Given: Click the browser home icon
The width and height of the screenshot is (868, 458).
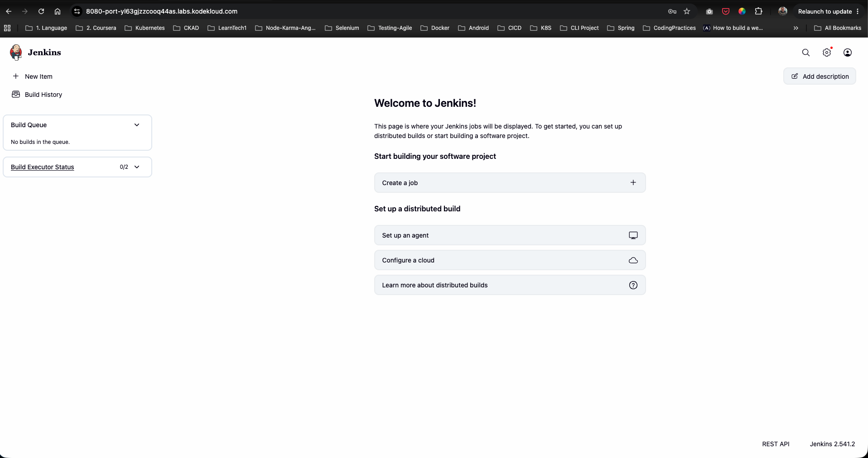Looking at the screenshot, I should click(x=58, y=11).
